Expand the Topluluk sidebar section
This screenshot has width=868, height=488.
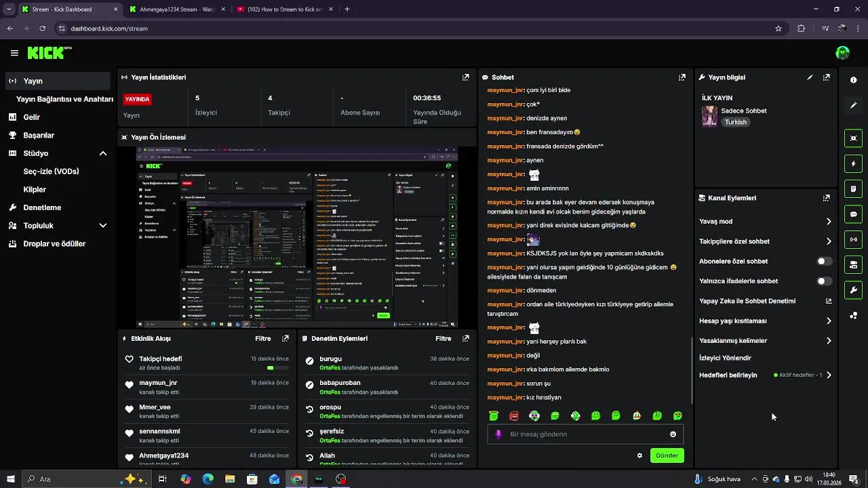pyautogui.click(x=103, y=226)
